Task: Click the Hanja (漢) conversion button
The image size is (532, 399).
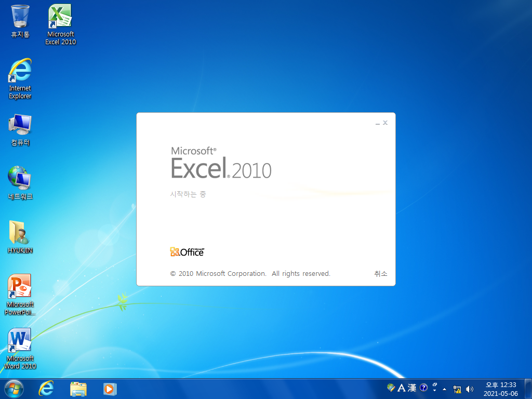Action: coord(412,388)
